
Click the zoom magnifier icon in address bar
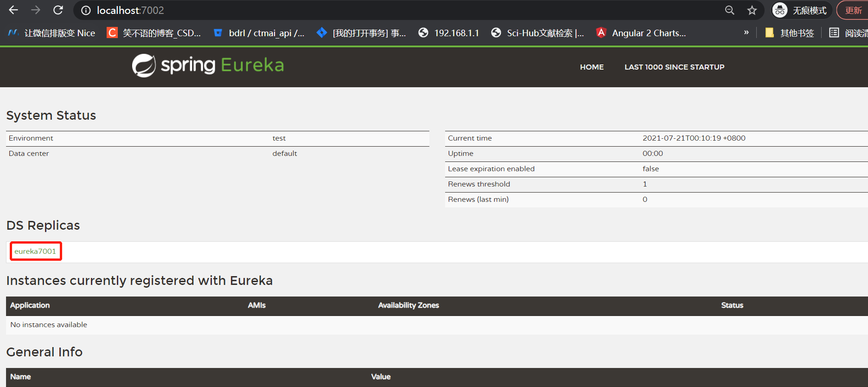[729, 10]
